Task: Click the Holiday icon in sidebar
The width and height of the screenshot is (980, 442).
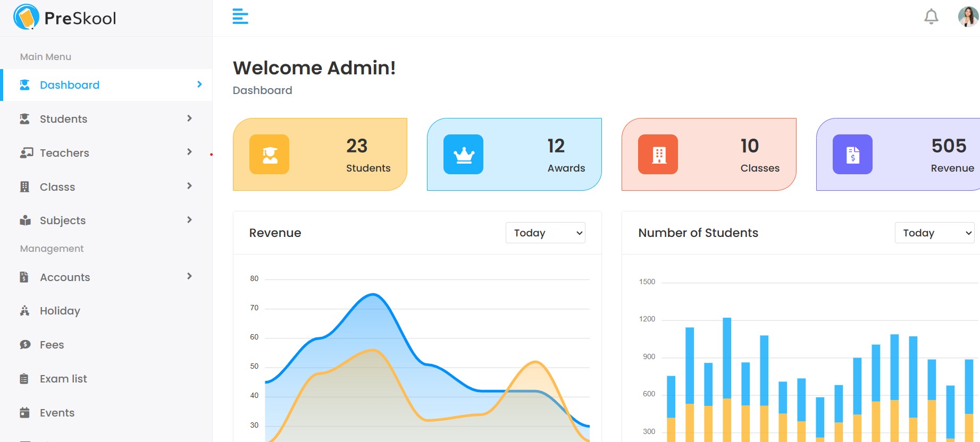Action: tap(24, 311)
